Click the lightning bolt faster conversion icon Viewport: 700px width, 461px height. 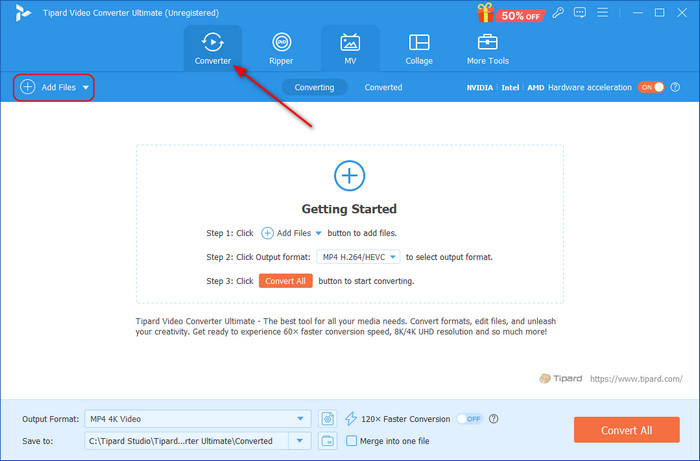tap(351, 419)
